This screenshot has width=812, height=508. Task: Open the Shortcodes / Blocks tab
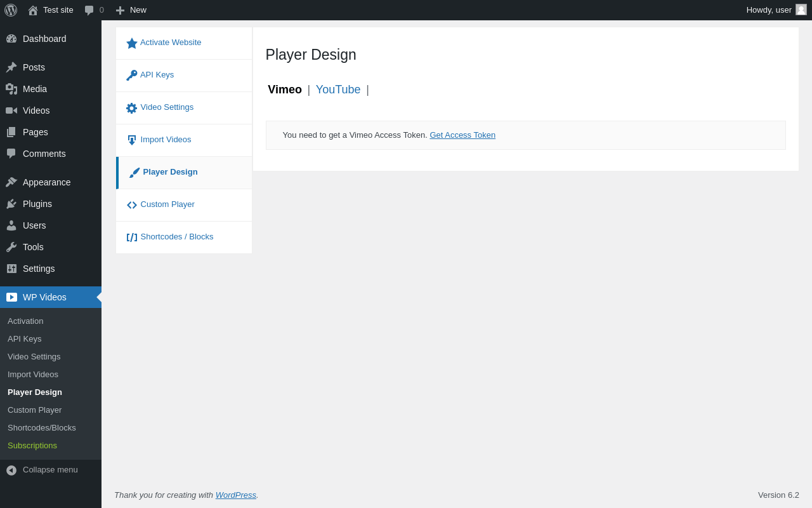point(184,237)
